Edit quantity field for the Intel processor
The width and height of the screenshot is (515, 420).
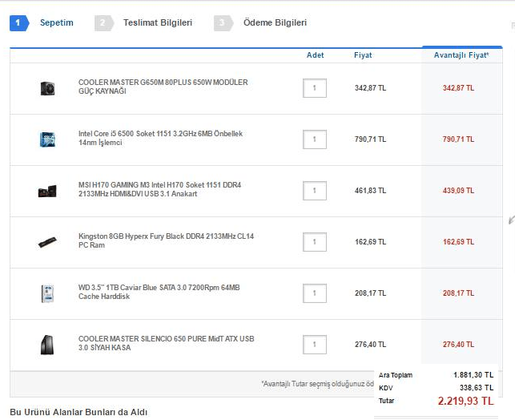click(x=315, y=139)
